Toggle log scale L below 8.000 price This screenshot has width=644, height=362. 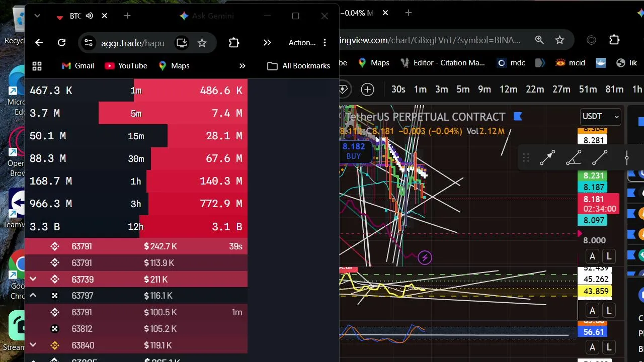point(609,257)
